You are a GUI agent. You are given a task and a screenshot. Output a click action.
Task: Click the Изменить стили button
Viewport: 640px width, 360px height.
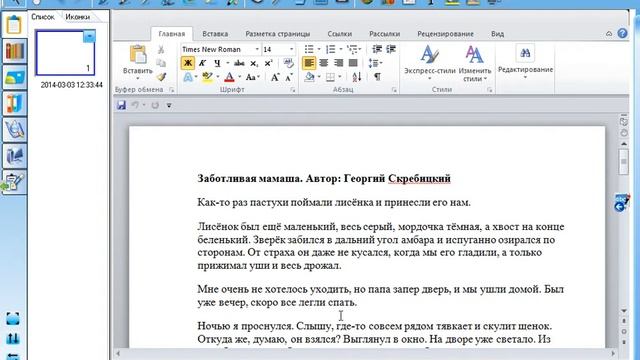tap(475, 62)
